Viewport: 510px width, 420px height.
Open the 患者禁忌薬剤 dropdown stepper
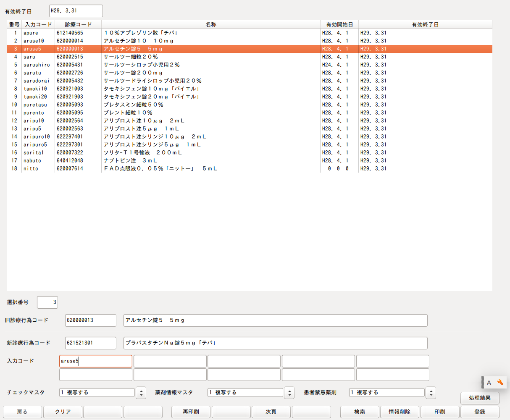click(x=431, y=393)
